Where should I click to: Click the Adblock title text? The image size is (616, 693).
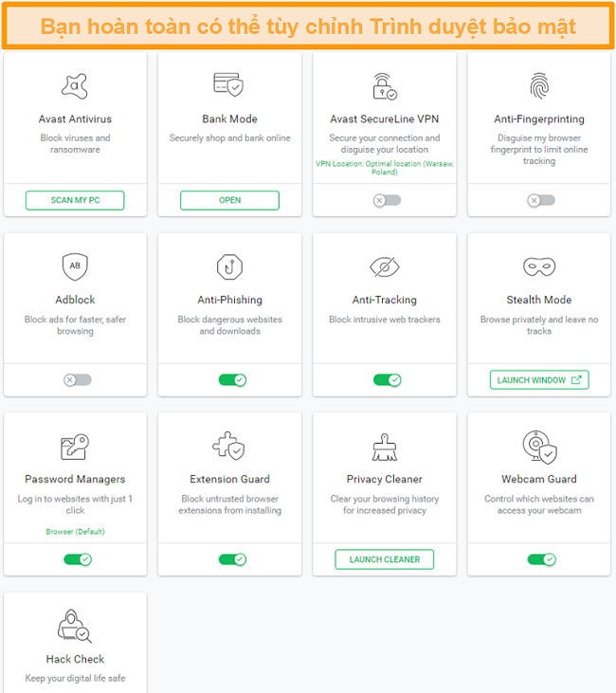click(75, 300)
